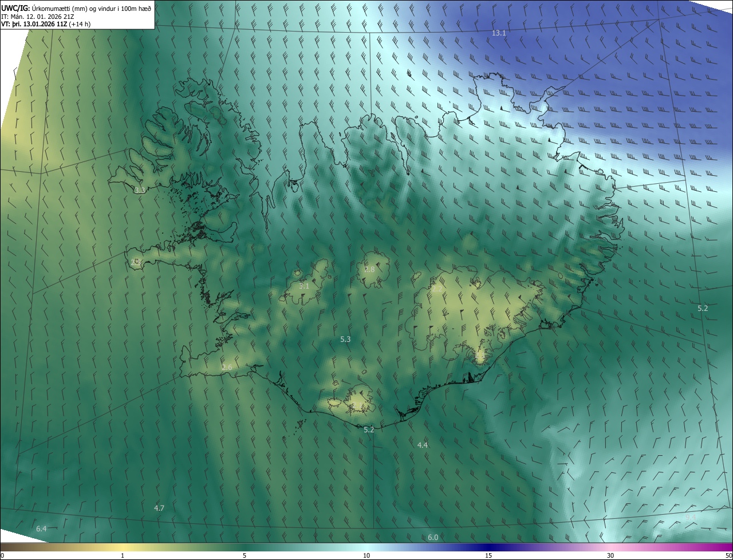The height and width of the screenshot is (560, 733).
Task: Click the 4.7 value in the southwest sea
Action: click(159, 508)
